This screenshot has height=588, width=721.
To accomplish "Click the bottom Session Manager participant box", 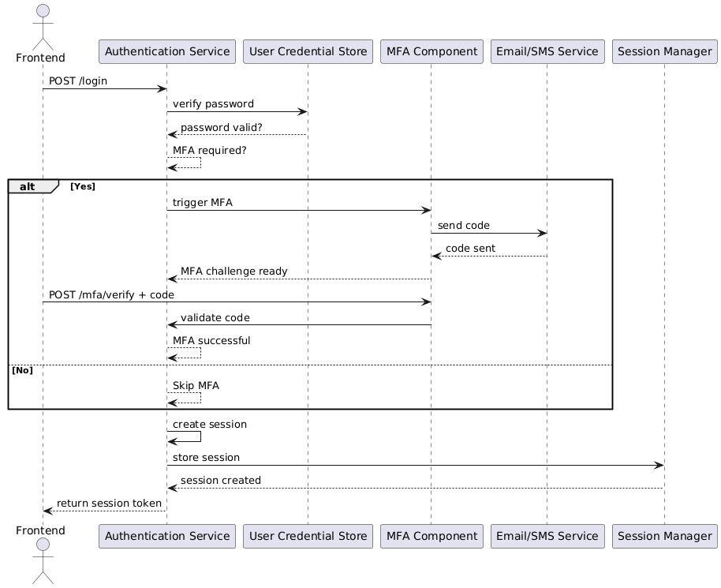I will coord(664,536).
